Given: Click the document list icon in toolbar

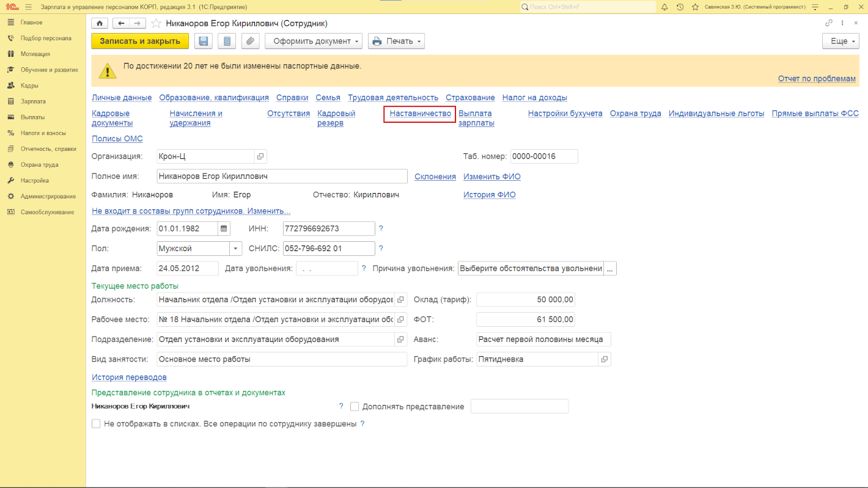Looking at the screenshot, I should pos(227,41).
